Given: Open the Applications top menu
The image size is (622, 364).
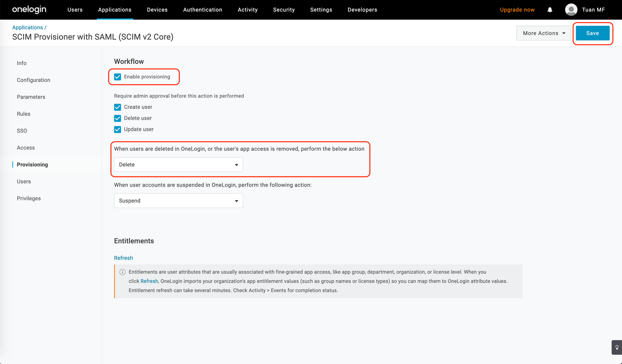Looking at the screenshot, I should (x=115, y=10).
